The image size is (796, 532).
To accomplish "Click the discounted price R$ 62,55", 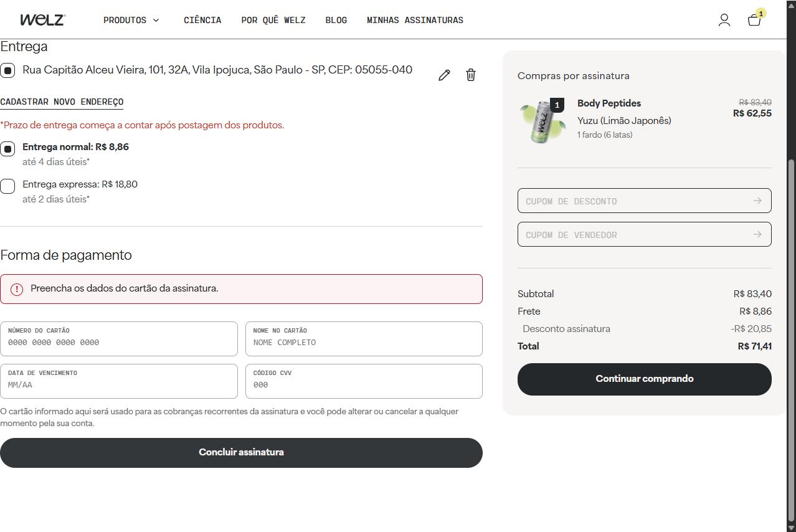I will [x=752, y=113].
